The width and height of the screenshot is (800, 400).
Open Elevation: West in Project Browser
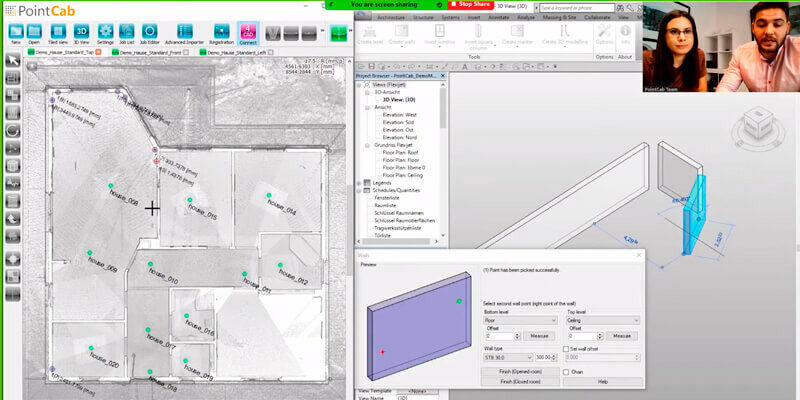point(399,115)
